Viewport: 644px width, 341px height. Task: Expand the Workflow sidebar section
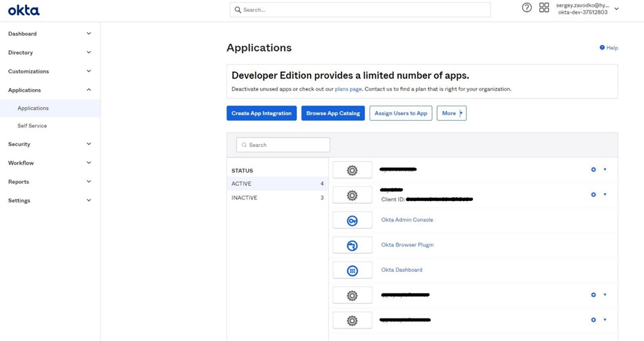click(89, 163)
